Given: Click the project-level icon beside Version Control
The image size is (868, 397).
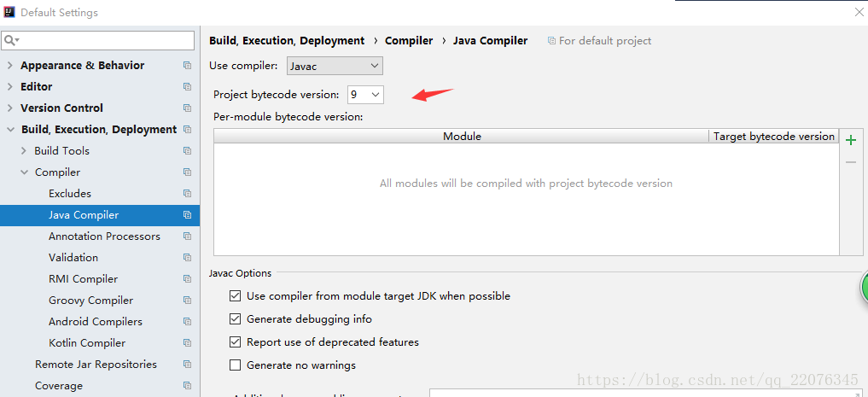Looking at the screenshot, I should coord(187,108).
